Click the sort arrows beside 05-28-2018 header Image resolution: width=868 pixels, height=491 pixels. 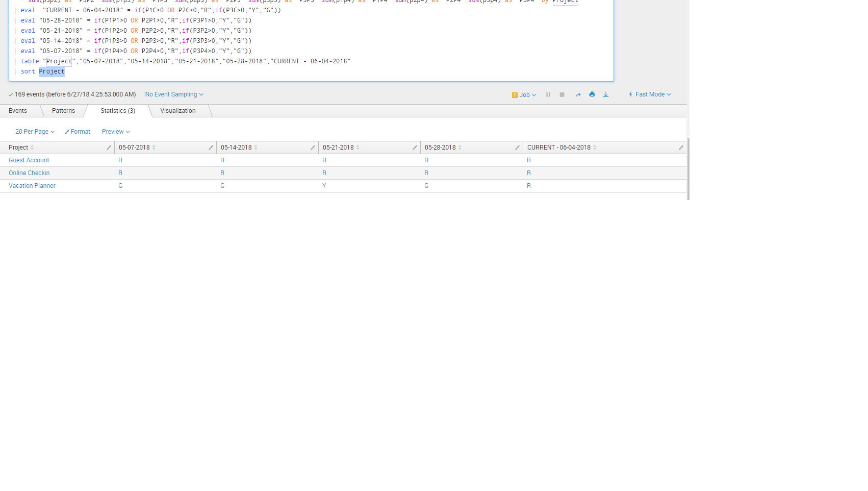point(459,148)
